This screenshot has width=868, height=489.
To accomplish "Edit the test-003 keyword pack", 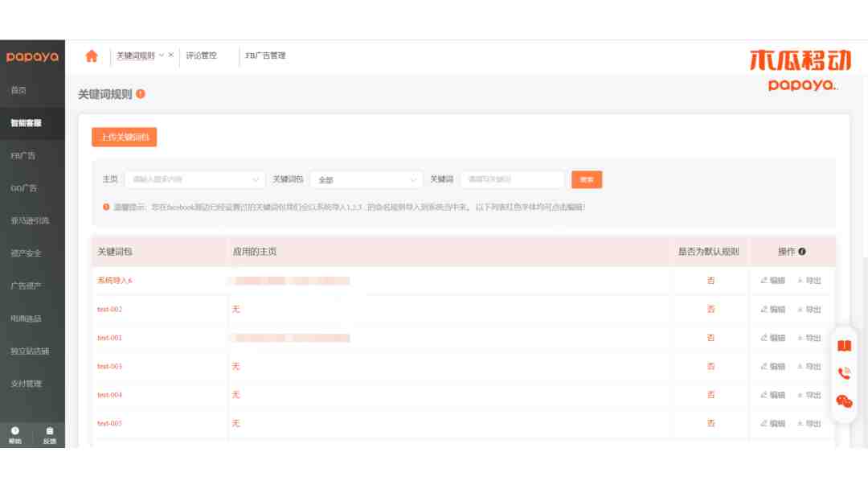I will 773,367.
